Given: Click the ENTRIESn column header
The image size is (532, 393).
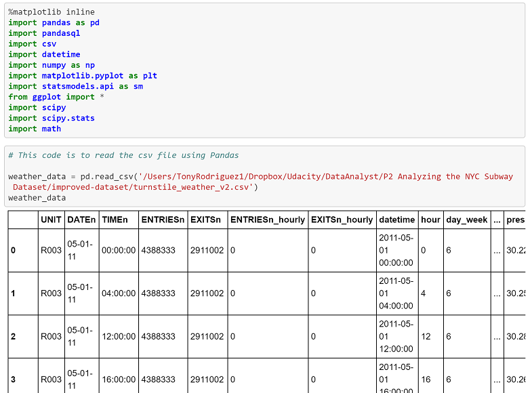Looking at the screenshot, I should (x=163, y=220).
